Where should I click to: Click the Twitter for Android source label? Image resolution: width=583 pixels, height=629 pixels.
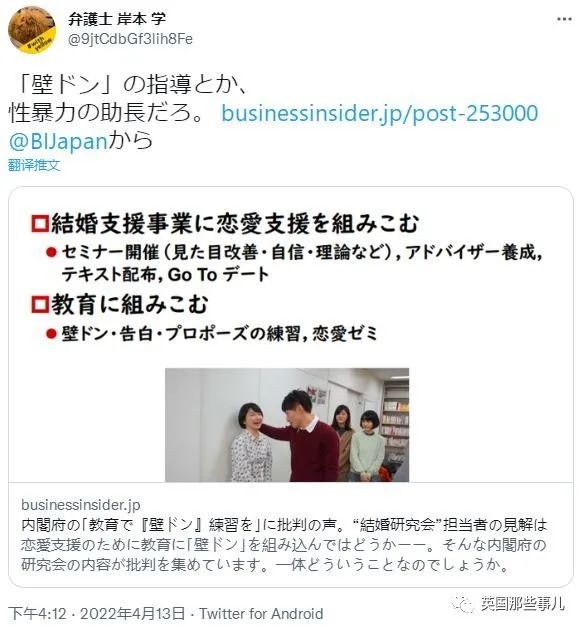tap(261, 613)
